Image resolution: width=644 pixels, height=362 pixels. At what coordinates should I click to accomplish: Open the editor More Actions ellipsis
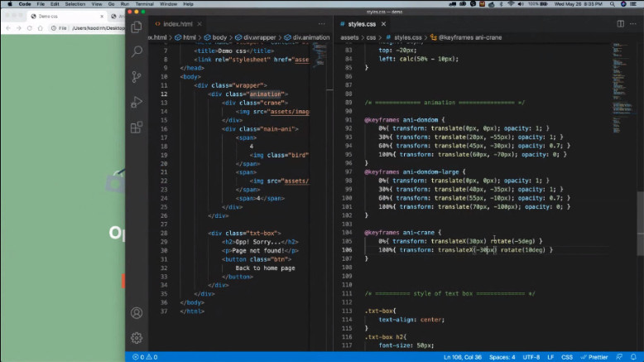point(633,24)
